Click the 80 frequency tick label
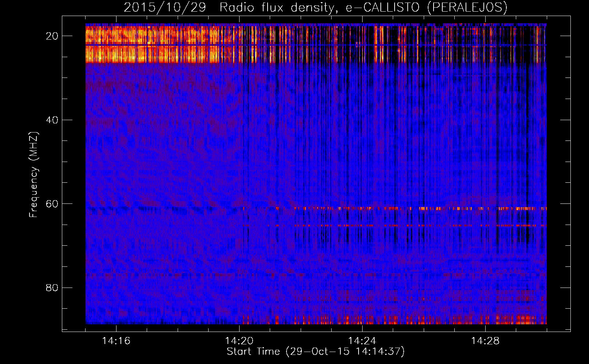589x364 pixels. tap(52, 288)
